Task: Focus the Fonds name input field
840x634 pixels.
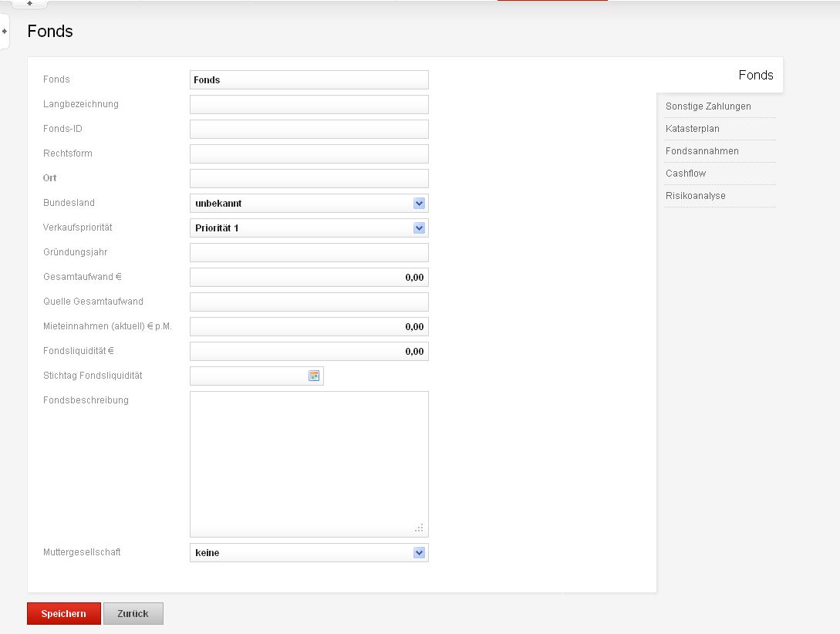Action: (309, 79)
